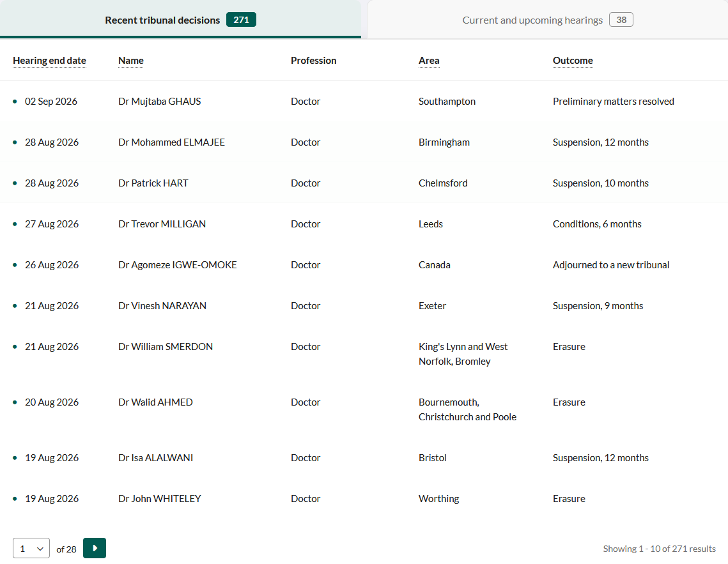Open Dr Mohammed ELMAJEE decision

tap(364, 142)
